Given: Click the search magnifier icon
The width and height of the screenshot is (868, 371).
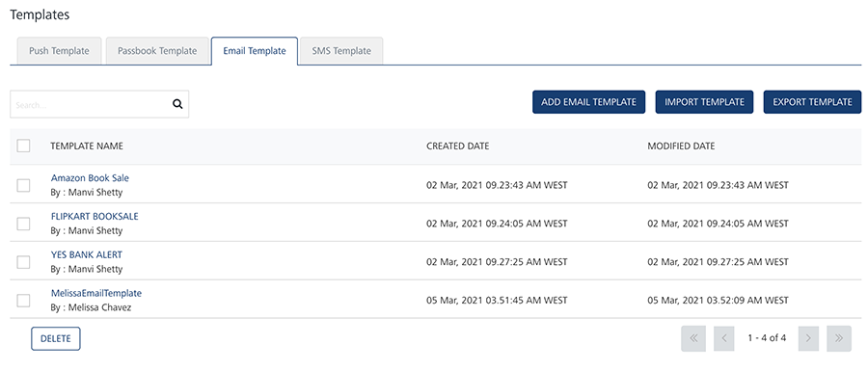Looking at the screenshot, I should [177, 104].
